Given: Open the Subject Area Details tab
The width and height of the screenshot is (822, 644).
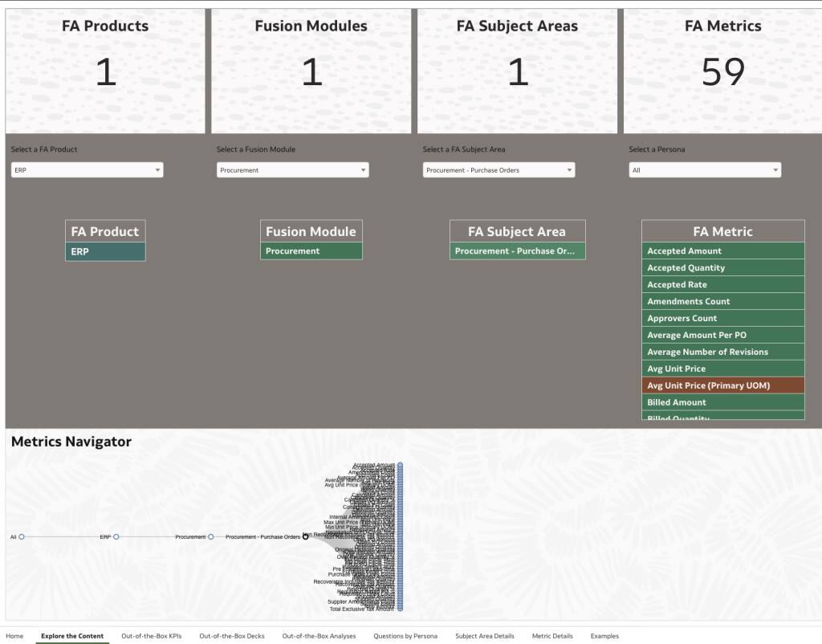Looking at the screenshot, I should [484, 635].
